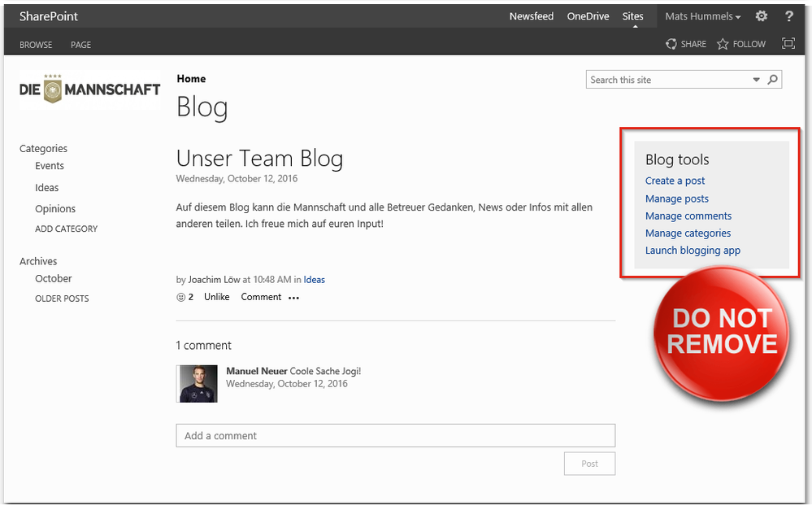The height and width of the screenshot is (510, 812).
Task: Click the search magnifier icon
Action: click(773, 80)
